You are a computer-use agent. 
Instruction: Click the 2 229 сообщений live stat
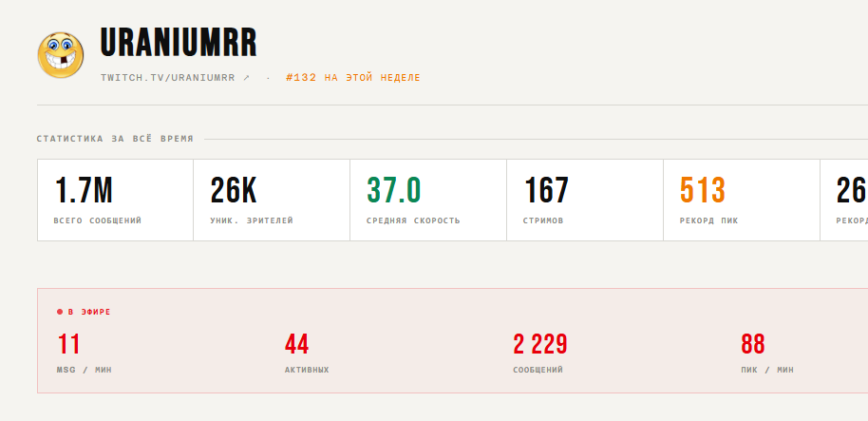(x=540, y=353)
